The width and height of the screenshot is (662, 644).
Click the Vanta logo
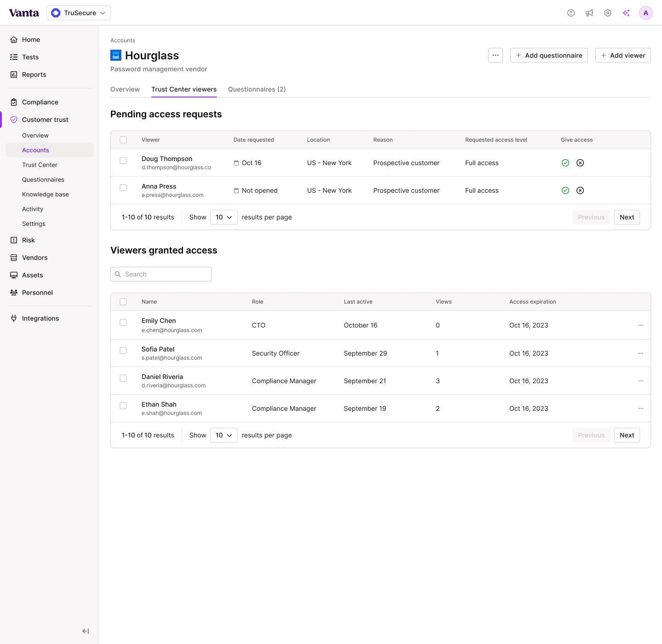24,13
